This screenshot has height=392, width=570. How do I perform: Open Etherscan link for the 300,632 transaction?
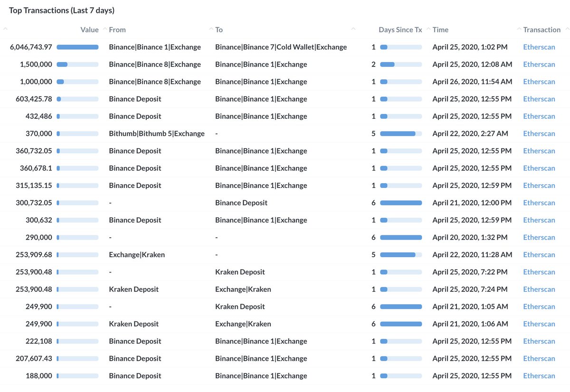pos(539,220)
